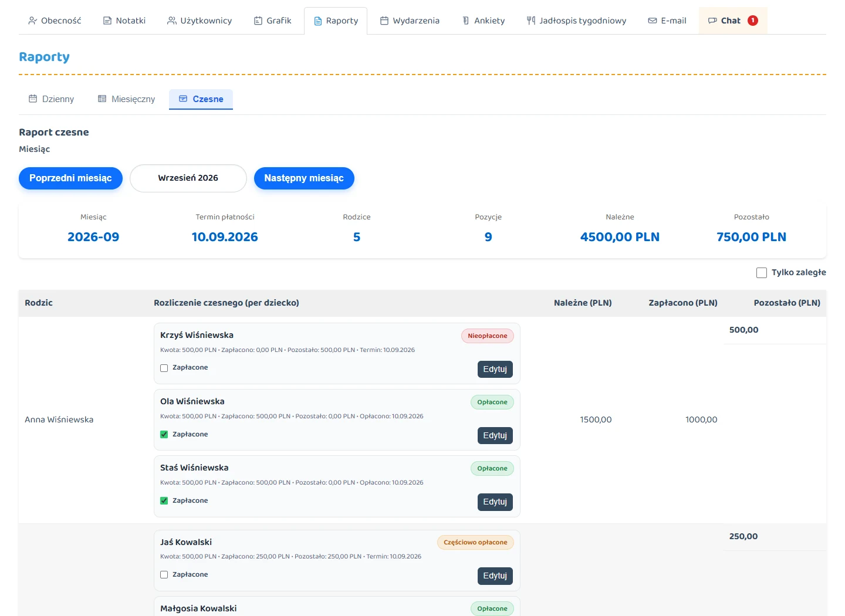Go to Ankiety tab
This screenshot has height=616, width=845.
pos(484,21)
